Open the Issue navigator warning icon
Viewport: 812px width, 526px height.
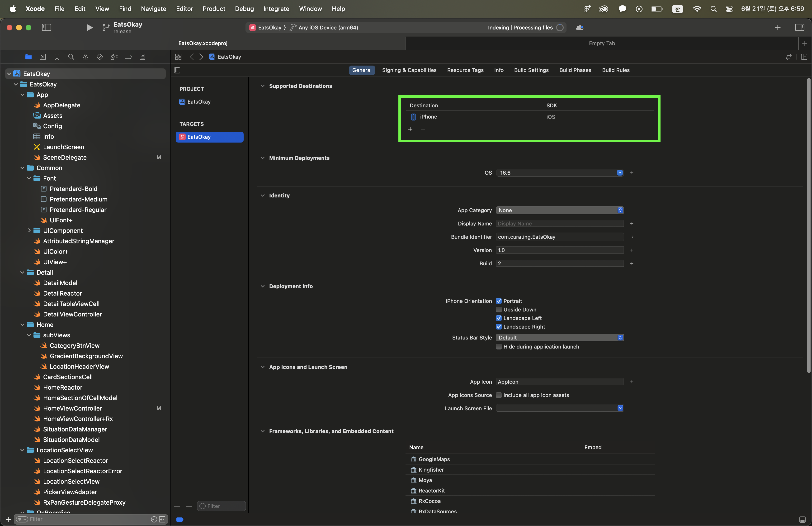pos(85,57)
